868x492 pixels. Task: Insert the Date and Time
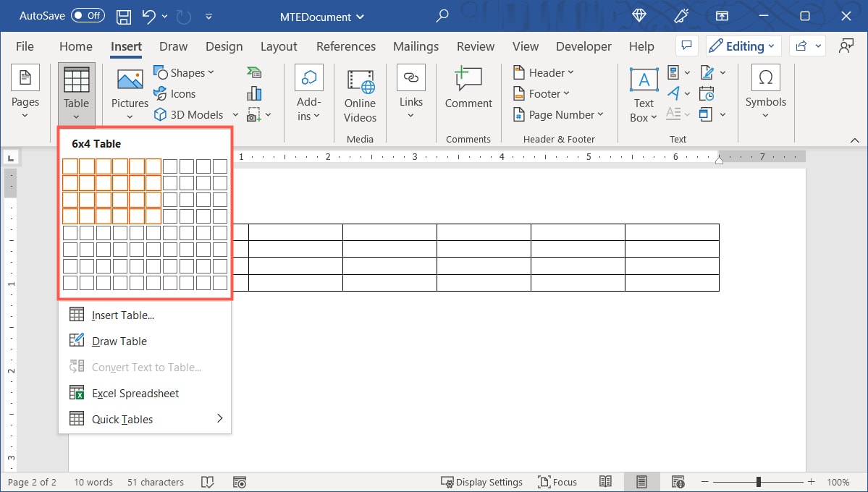[707, 93]
